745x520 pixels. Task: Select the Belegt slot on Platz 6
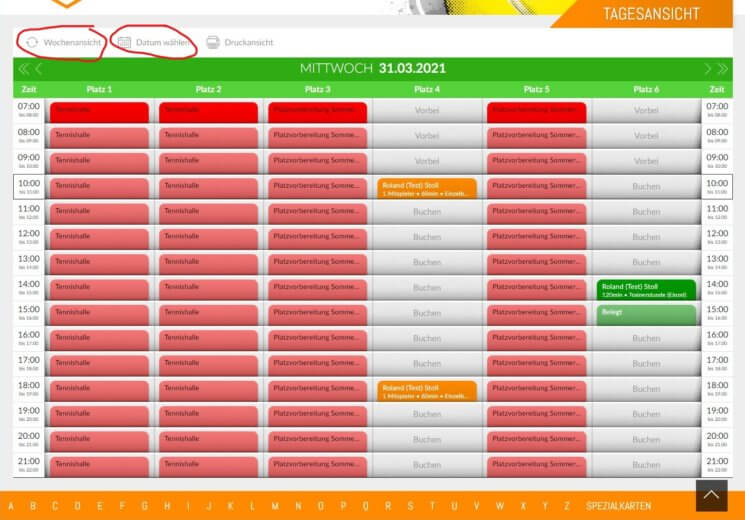pyautogui.click(x=646, y=314)
